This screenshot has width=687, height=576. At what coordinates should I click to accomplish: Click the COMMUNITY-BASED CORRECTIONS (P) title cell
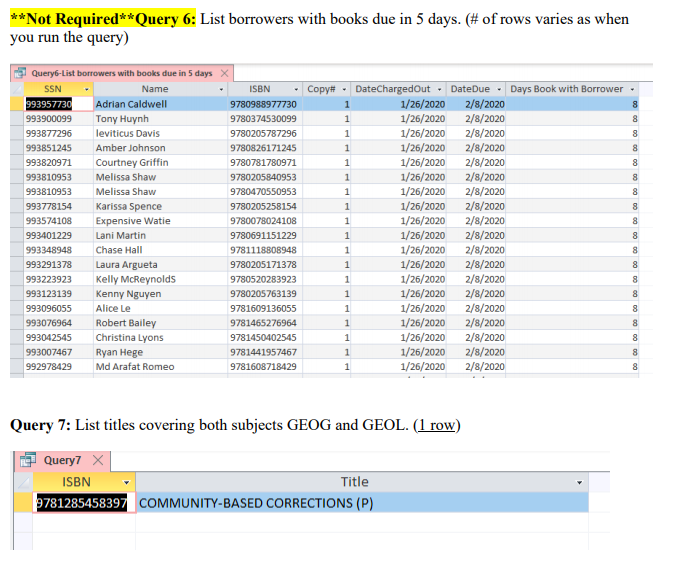(x=362, y=503)
